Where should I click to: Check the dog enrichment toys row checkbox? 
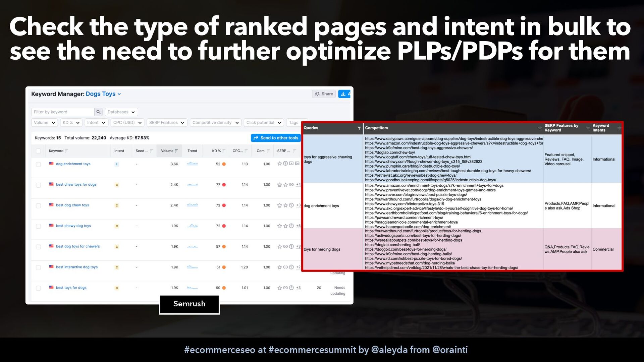pos(38,164)
